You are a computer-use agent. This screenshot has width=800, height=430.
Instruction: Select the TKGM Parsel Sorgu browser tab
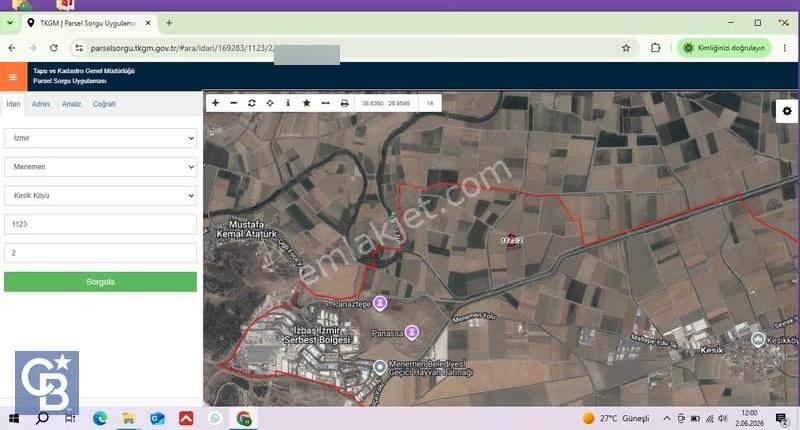pyautogui.click(x=88, y=23)
